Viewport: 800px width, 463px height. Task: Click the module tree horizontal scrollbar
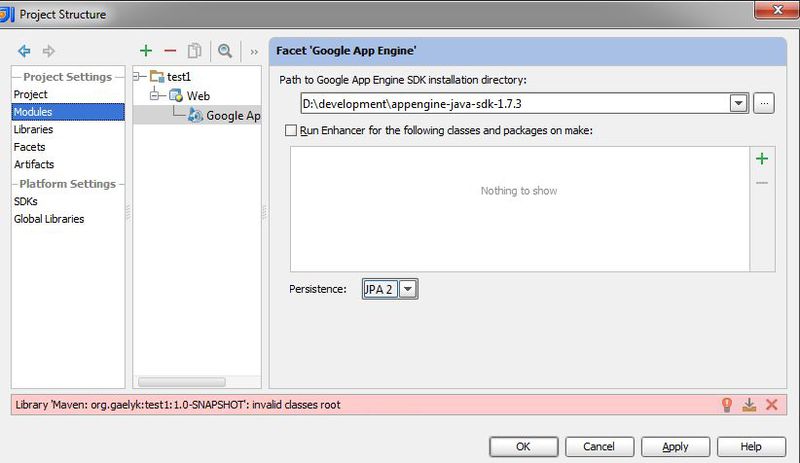182,382
